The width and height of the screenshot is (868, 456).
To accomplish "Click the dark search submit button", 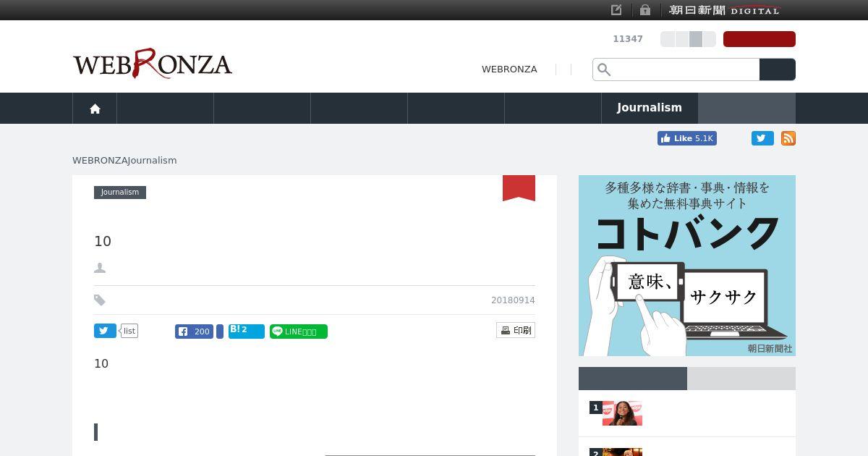I will [778, 69].
